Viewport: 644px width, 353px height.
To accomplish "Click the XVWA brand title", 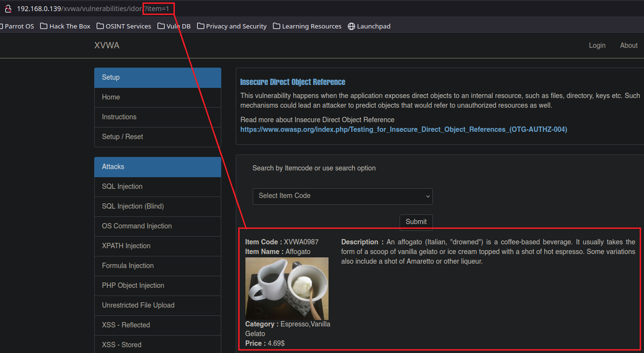I will [107, 45].
